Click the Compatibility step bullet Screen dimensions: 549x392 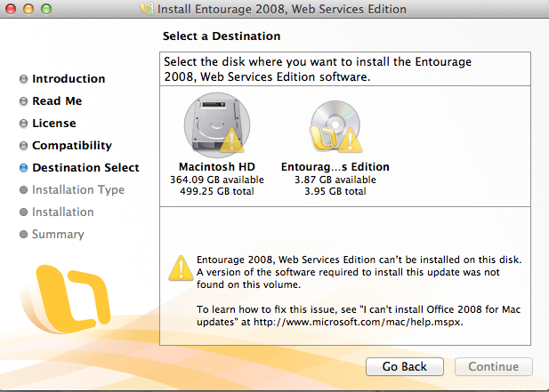tap(23, 146)
